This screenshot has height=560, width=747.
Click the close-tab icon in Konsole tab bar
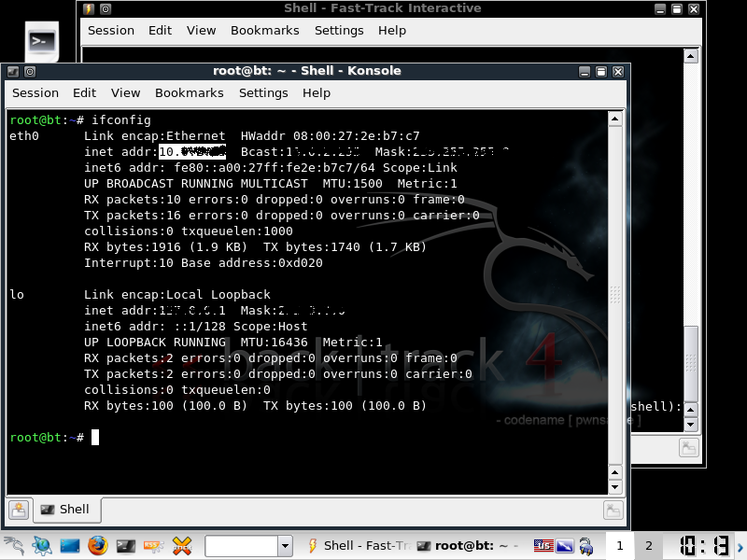[613, 510]
